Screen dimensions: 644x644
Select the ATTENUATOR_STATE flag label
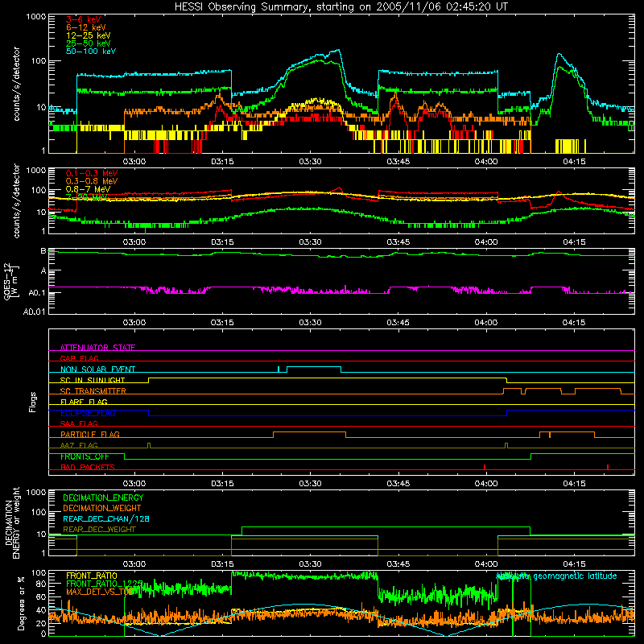[97, 348]
